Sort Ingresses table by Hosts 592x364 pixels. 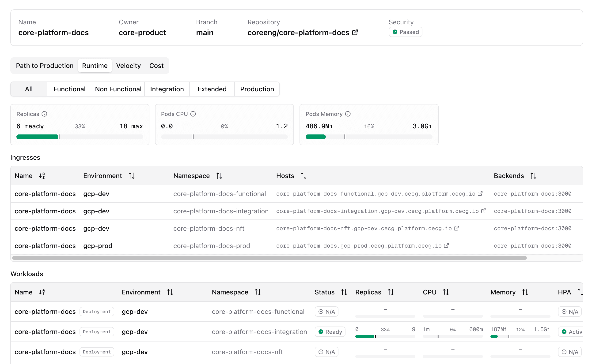pyautogui.click(x=304, y=176)
